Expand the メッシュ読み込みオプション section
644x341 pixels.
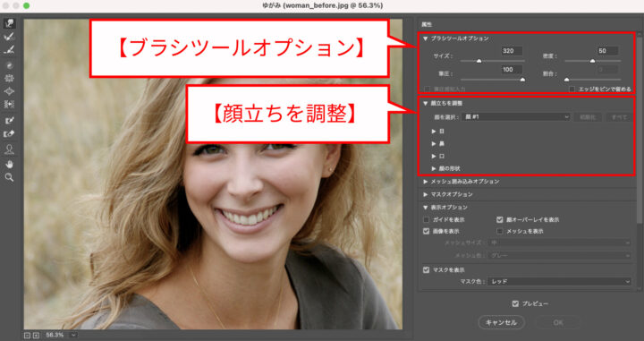pyautogui.click(x=426, y=181)
